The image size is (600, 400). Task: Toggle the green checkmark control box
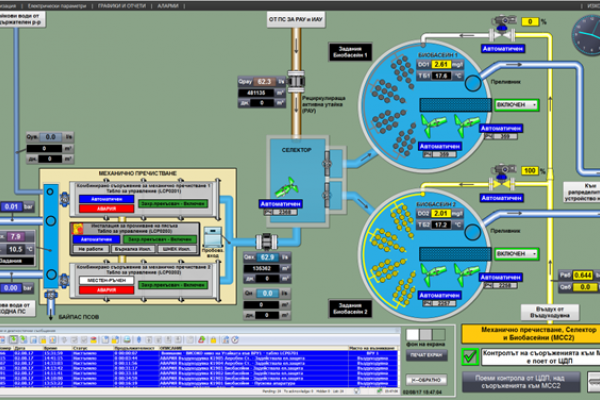click(x=470, y=356)
